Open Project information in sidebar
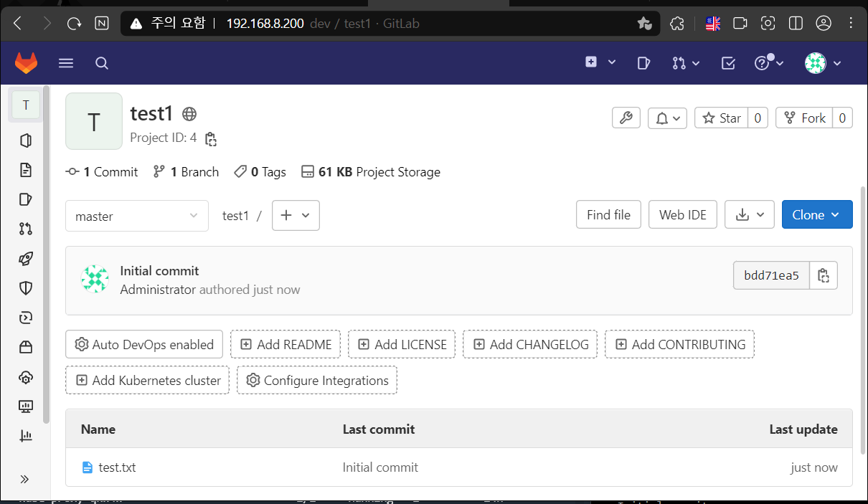The height and width of the screenshot is (504, 868). 26,141
